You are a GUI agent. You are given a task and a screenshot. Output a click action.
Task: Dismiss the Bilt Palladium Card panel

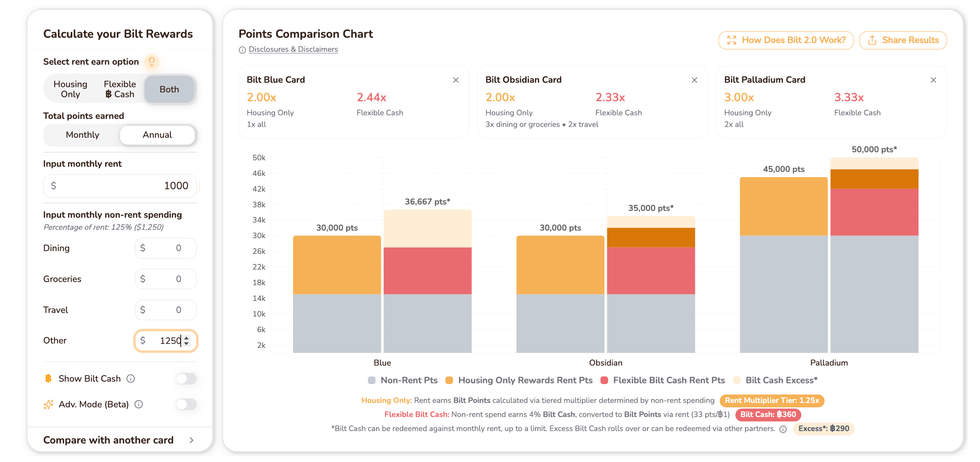pos(933,80)
